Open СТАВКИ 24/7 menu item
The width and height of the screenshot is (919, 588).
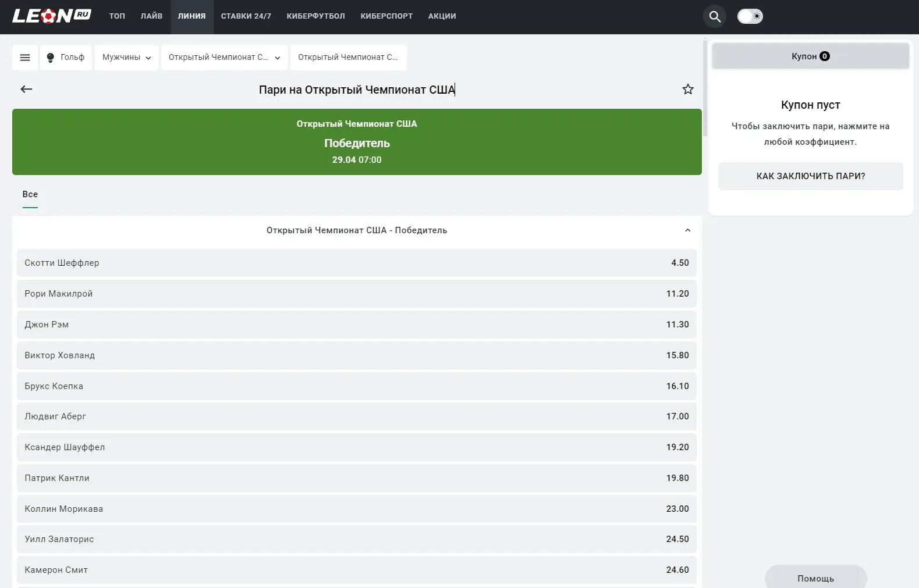(246, 16)
